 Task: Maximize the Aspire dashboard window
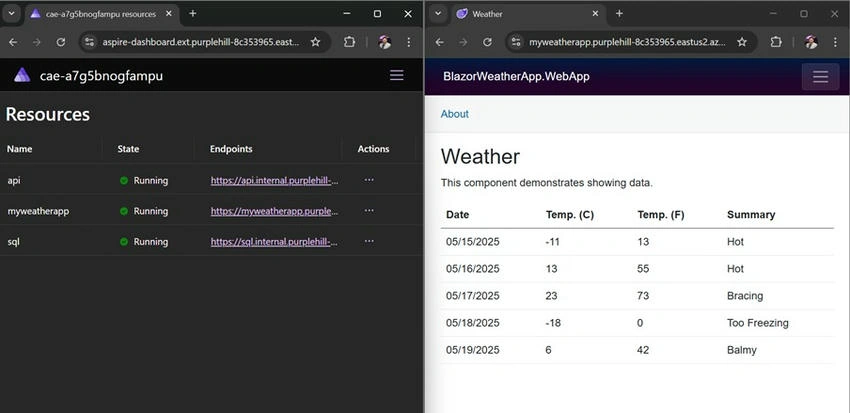(x=377, y=14)
